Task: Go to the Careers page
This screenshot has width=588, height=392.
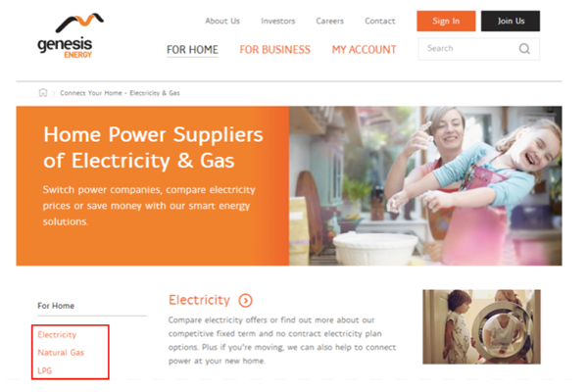Action: click(329, 21)
